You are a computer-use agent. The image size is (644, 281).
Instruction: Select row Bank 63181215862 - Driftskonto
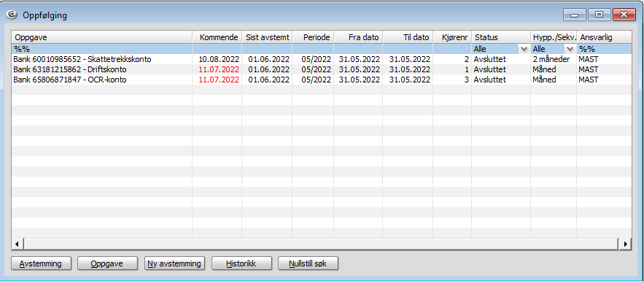click(322, 69)
